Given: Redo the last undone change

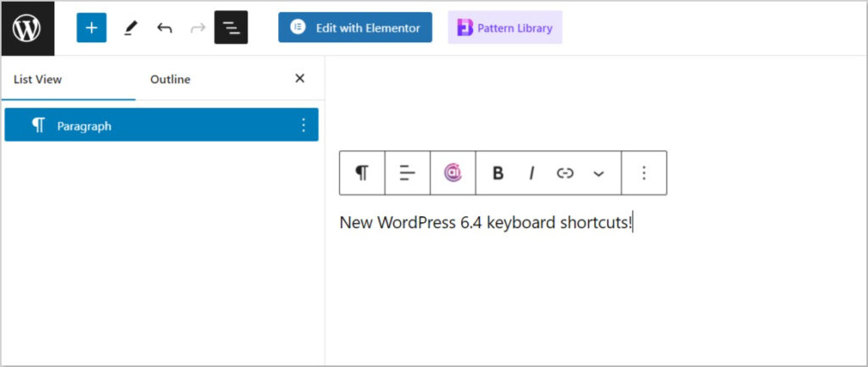Looking at the screenshot, I should click(x=198, y=28).
